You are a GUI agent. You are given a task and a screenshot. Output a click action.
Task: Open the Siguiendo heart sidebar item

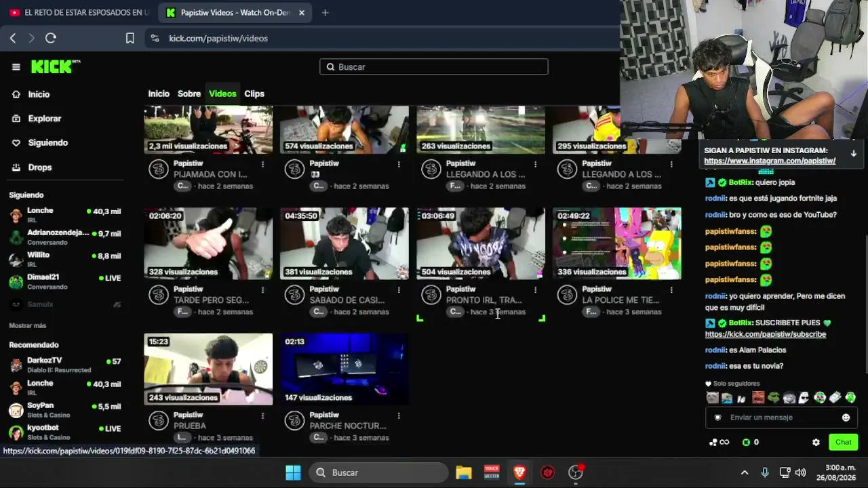point(47,143)
